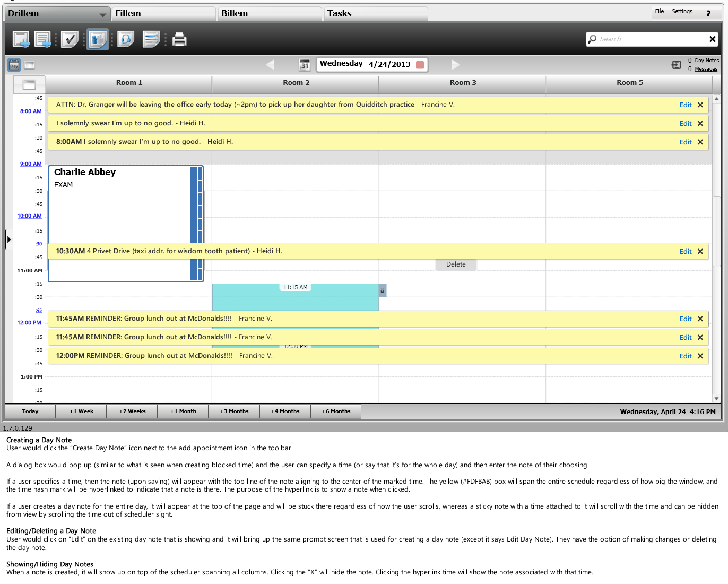Click the help question mark
Viewport: 728px width, 584px height.
coord(708,13)
